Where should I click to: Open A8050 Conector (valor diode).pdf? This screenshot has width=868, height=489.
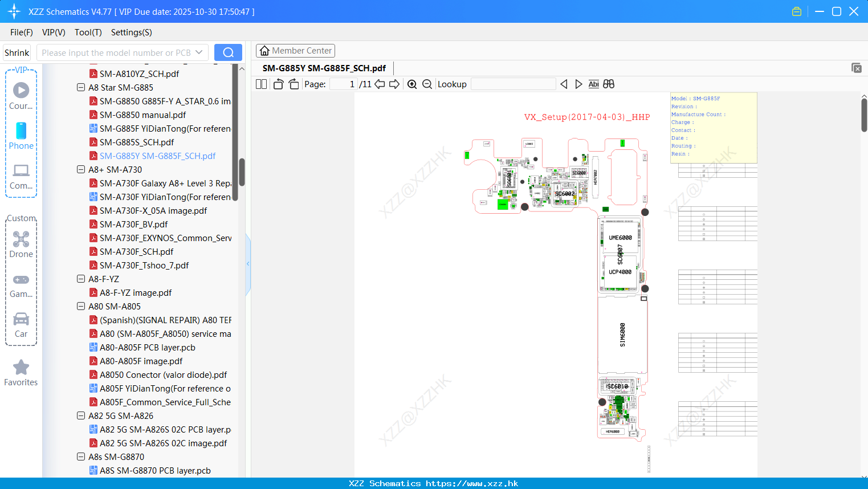(x=158, y=375)
